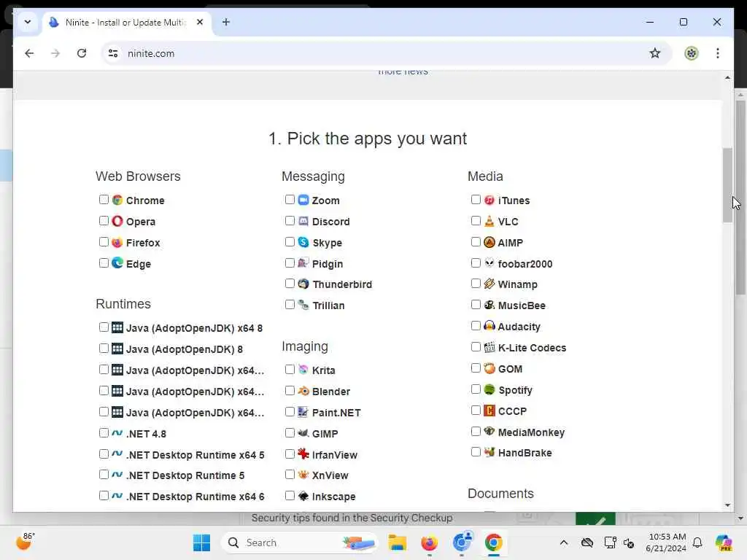This screenshot has width=747, height=560.
Task: Click the XnView label
Action: (330, 475)
